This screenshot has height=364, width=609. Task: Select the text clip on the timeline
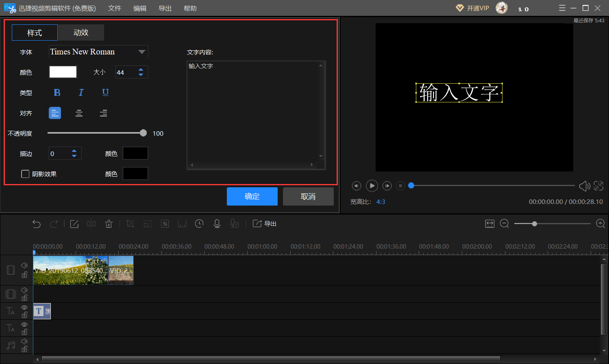pyautogui.click(x=42, y=311)
